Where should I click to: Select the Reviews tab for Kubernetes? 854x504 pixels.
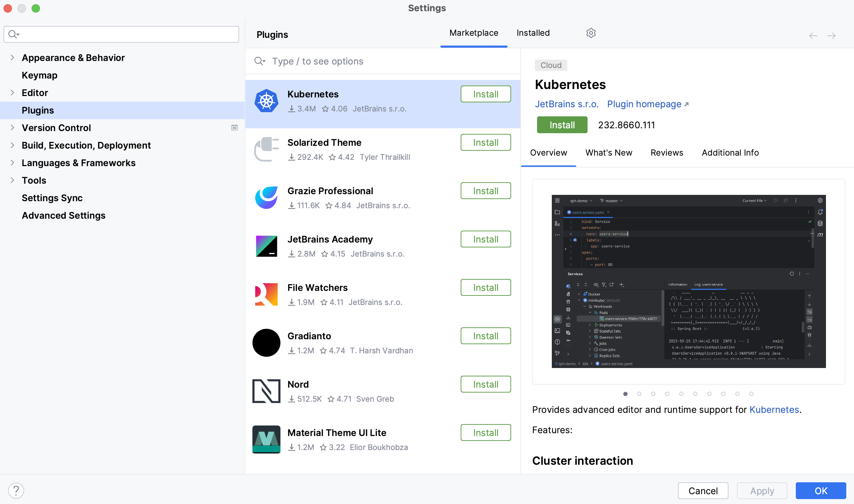[x=667, y=152]
